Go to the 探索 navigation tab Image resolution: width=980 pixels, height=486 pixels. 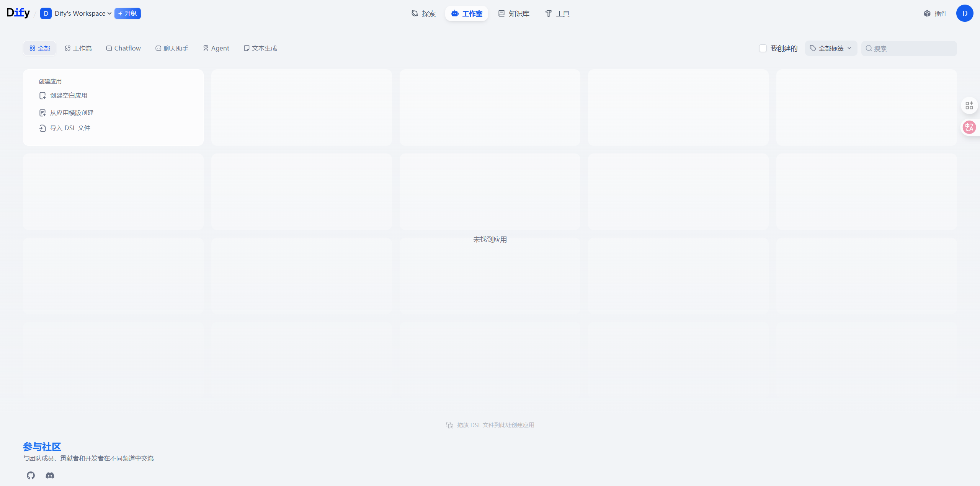[x=423, y=13]
